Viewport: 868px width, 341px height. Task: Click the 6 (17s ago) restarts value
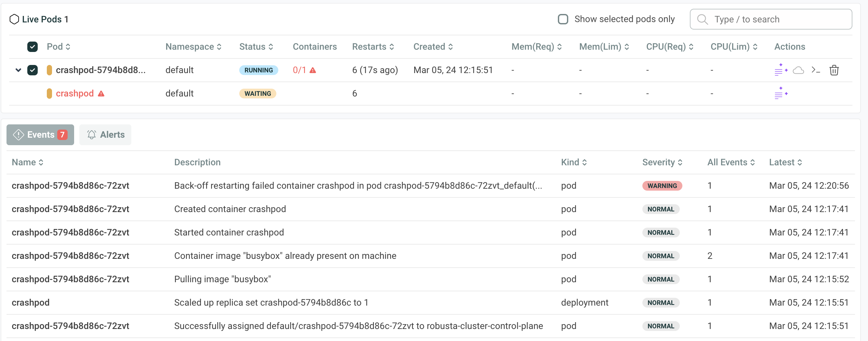point(375,70)
